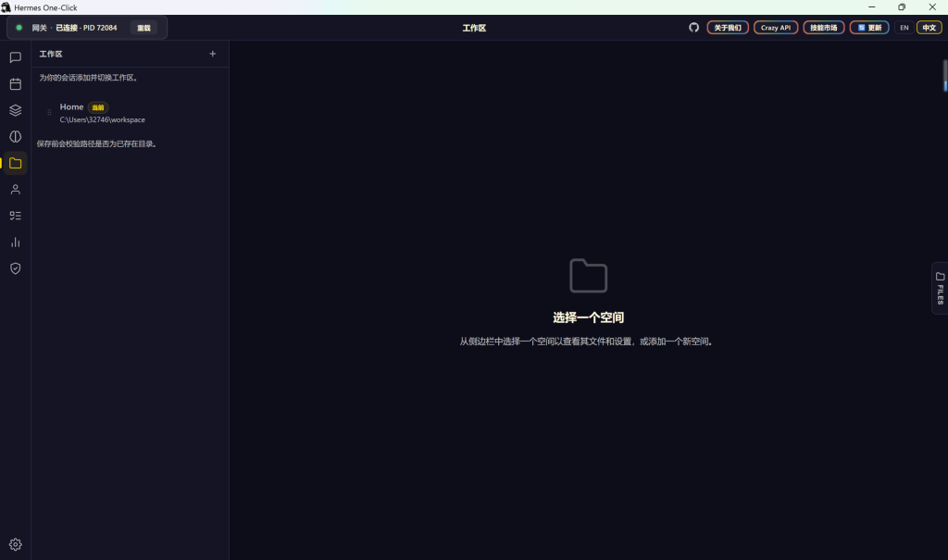Close the Hermes One-Click window
The height and width of the screenshot is (560, 948).
pyautogui.click(x=932, y=7)
